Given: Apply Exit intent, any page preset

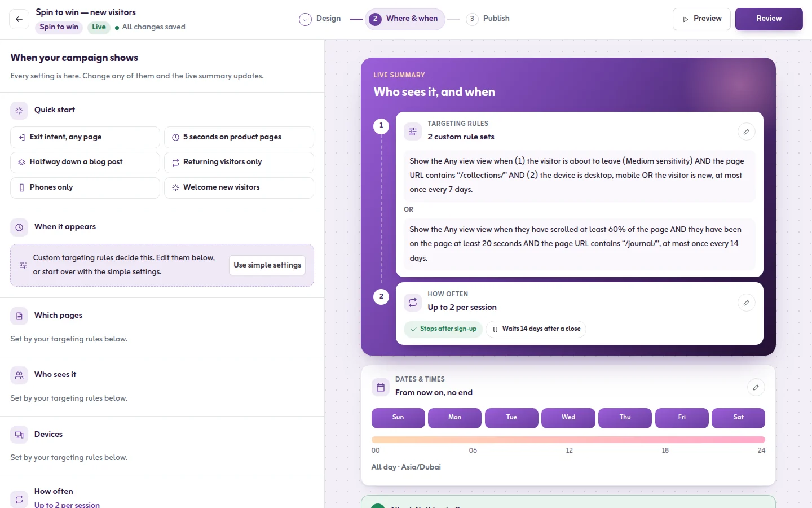Looking at the screenshot, I should (85, 137).
